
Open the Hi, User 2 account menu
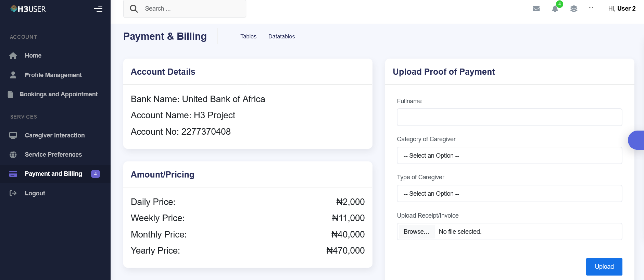pyautogui.click(x=621, y=9)
